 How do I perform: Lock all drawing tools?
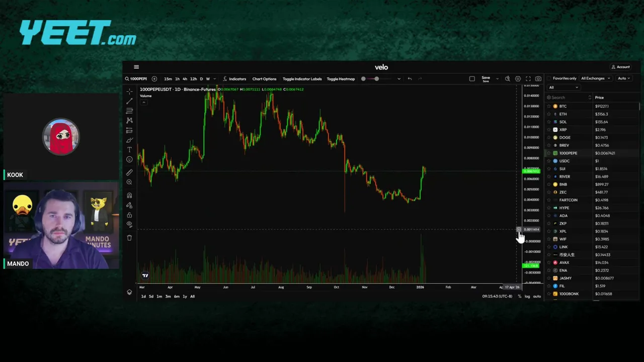[129, 215]
